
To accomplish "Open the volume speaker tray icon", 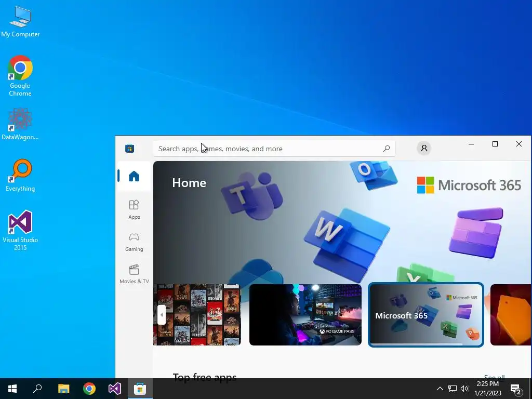I will [464, 389].
